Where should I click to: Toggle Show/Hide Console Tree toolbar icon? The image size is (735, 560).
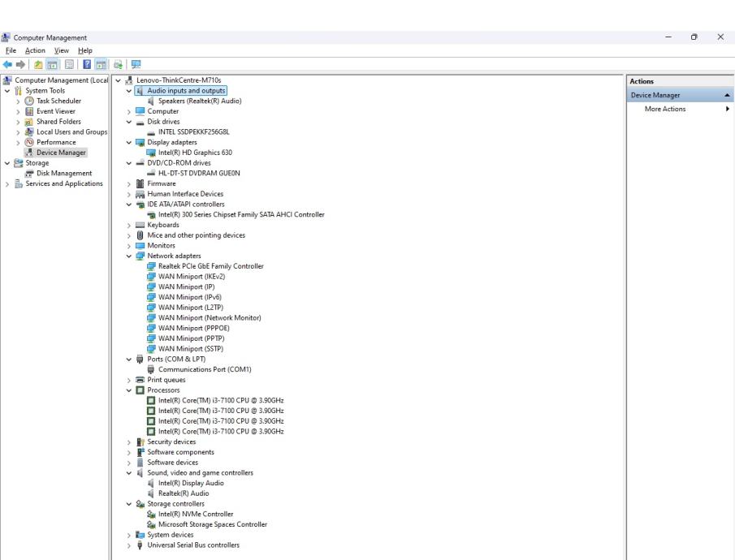[x=52, y=65]
